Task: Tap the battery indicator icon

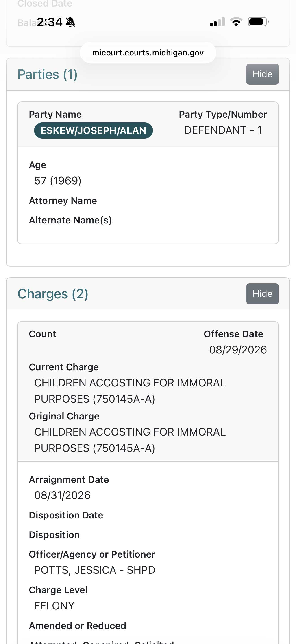Action: click(x=258, y=22)
